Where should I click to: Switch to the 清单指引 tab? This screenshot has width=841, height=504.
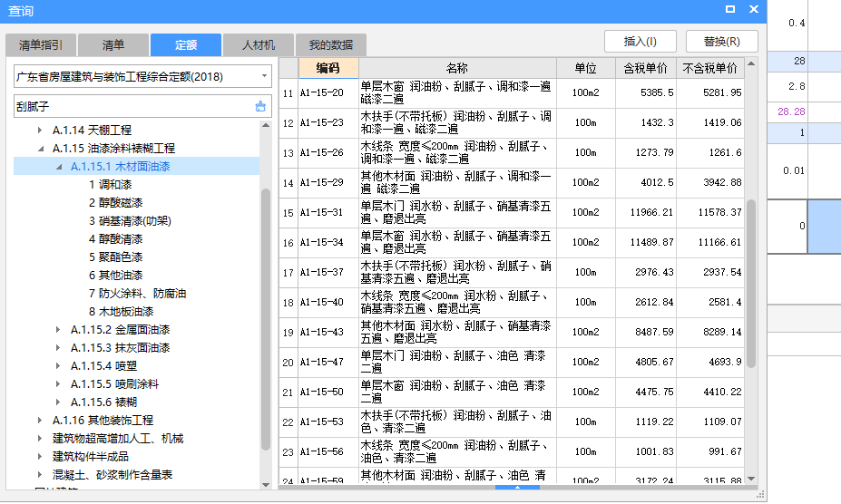[x=41, y=45]
